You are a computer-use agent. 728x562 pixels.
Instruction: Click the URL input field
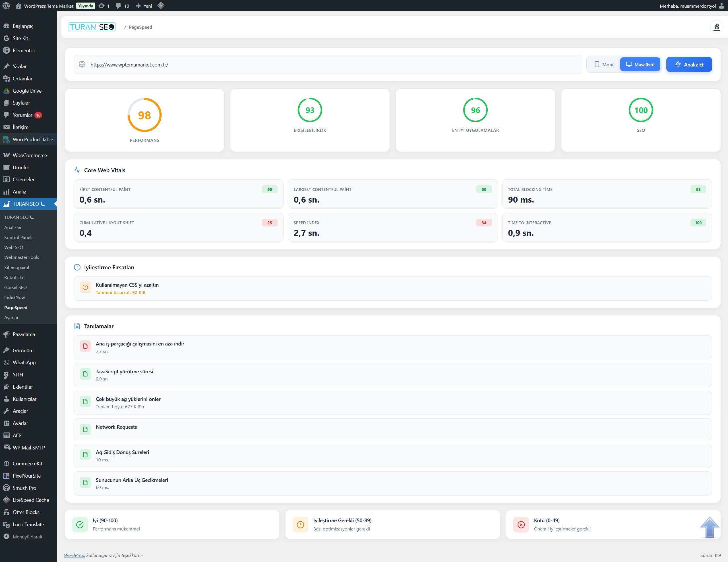coord(333,64)
